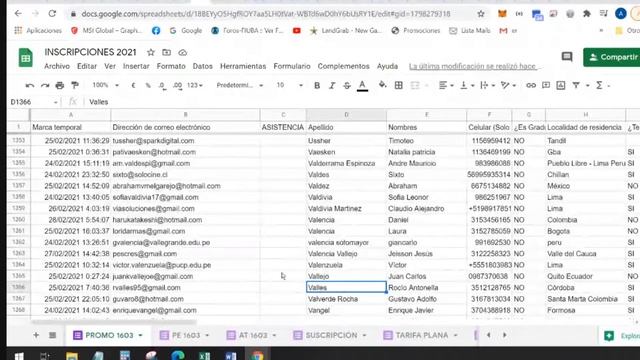
Task: Bookmark page with browser star icon
Action: [481, 14]
